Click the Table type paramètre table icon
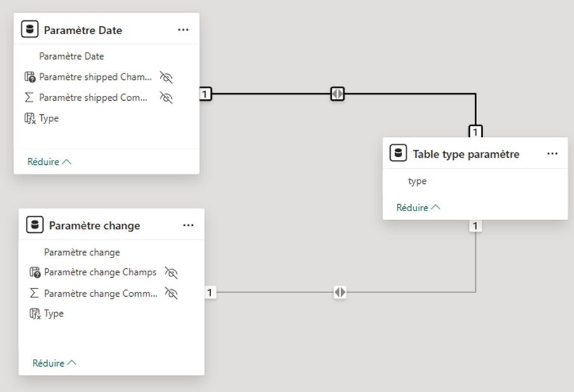Viewport: 574px width, 392px height. (399, 154)
